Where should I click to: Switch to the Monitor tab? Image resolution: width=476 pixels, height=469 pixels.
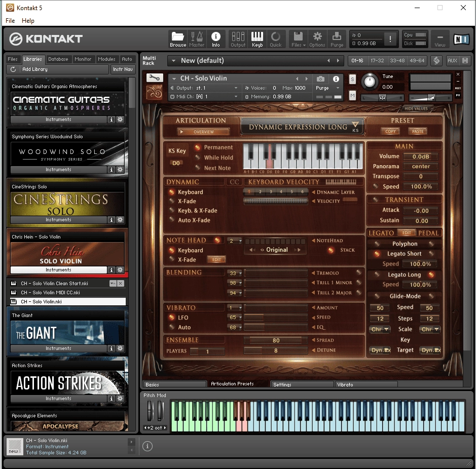click(83, 59)
